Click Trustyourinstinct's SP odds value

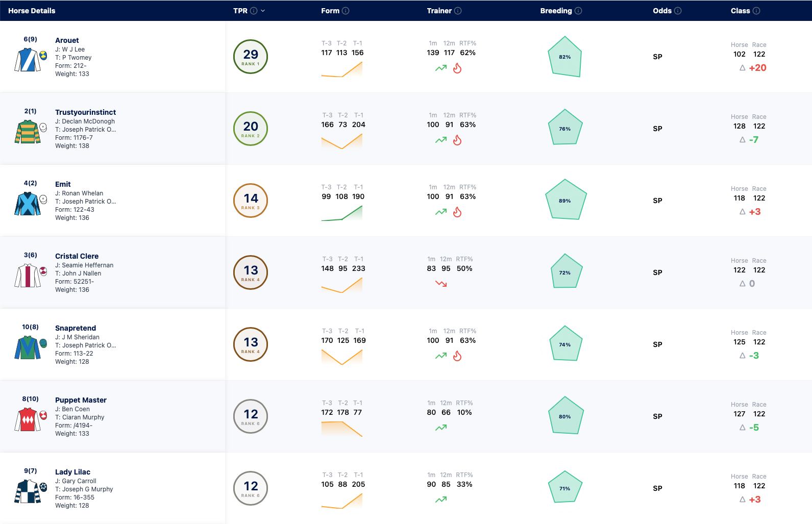tap(657, 129)
